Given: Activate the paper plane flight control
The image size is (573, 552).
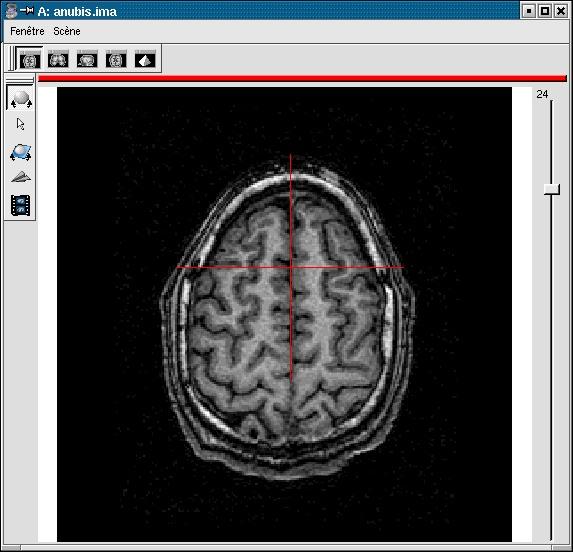Looking at the screenshot, I should (x=21, y=177).
